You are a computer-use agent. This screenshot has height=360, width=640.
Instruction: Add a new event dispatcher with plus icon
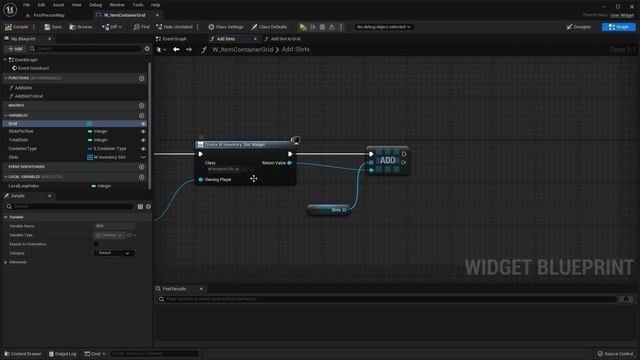(x=141, y=167)
